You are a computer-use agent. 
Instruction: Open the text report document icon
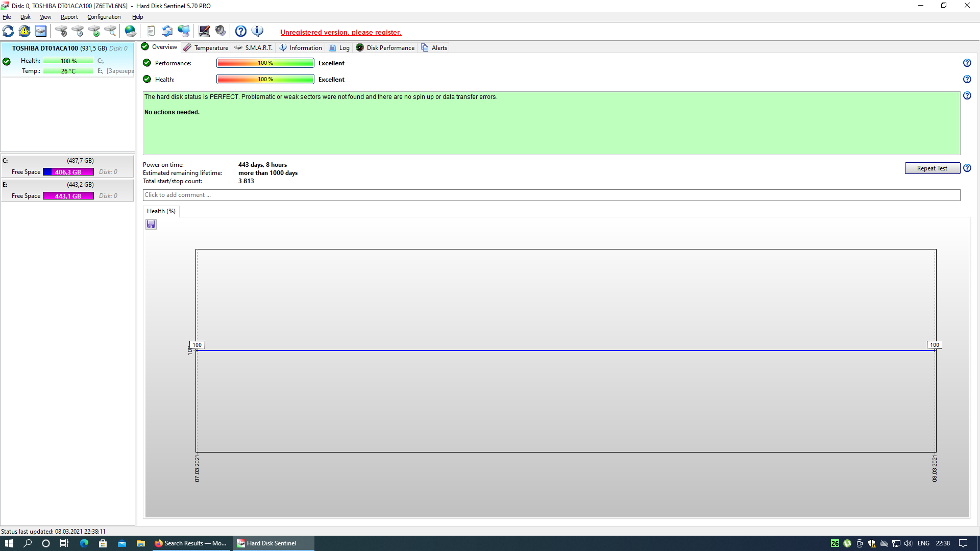pyautogui.click(x=151, y=31)
